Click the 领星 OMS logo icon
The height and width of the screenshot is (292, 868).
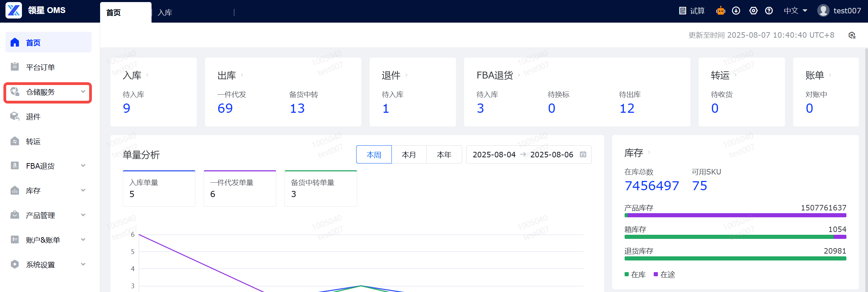pos(14,10)
